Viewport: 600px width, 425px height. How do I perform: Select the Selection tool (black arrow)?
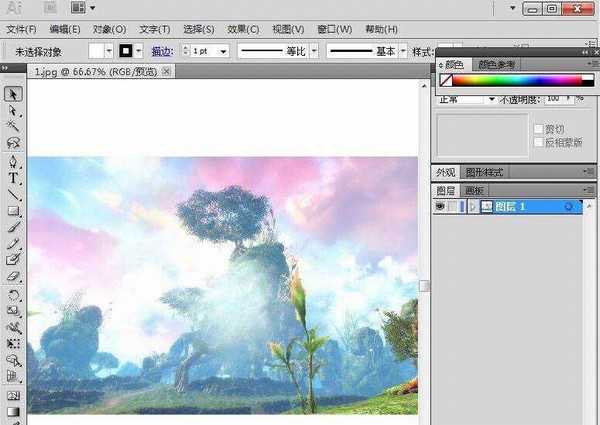pos(14,93)
